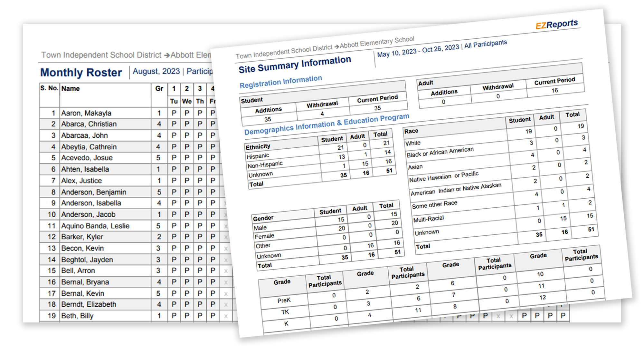This screenshot has width=644, height=346.
Task: Click the S. No. column header
Action: tap(49, 88)
